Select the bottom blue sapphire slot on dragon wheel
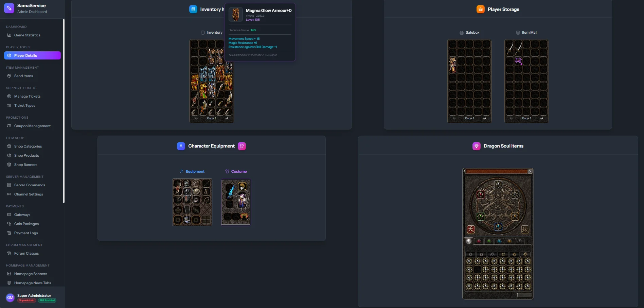This screenshot has width=644, height=308. (x=498, y=226)
